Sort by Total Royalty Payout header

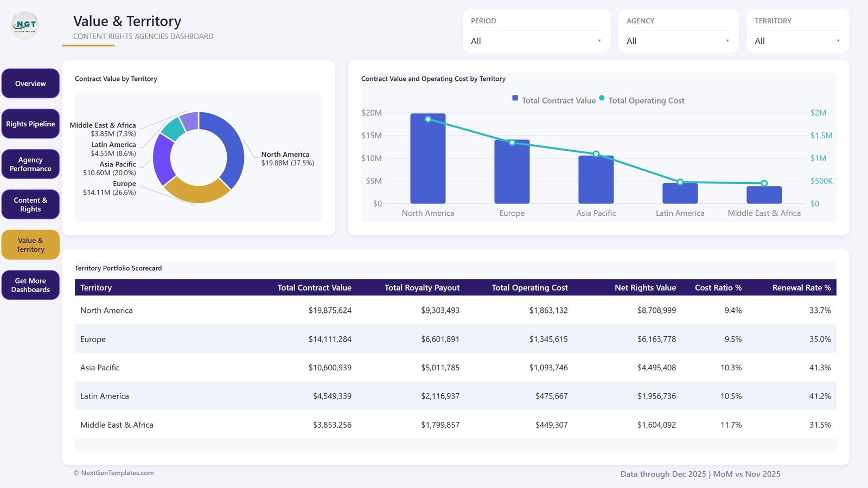click(422, 287)
